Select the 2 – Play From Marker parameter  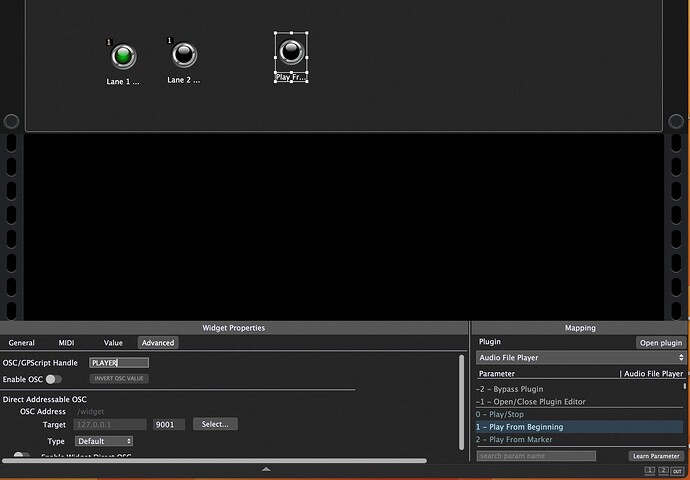(579, 439)
